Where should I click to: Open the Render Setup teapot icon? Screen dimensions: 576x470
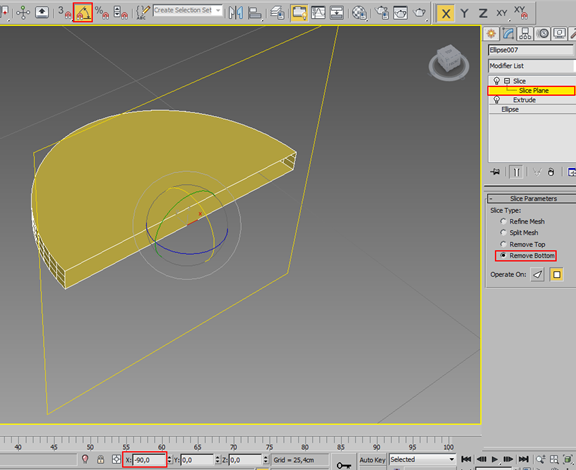382,13
